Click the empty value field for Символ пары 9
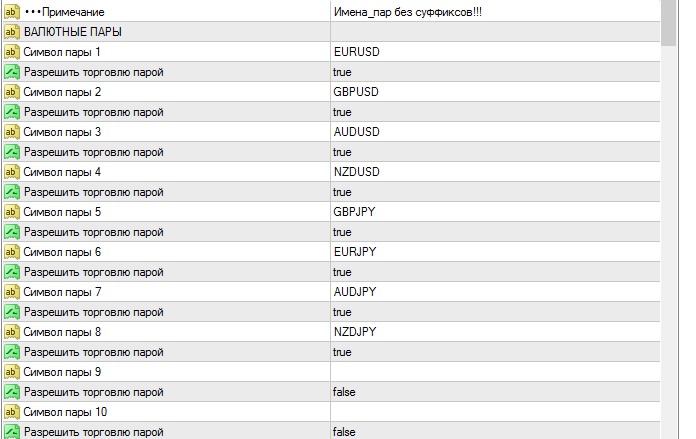The image size is (696, 439). pos(494,372)
